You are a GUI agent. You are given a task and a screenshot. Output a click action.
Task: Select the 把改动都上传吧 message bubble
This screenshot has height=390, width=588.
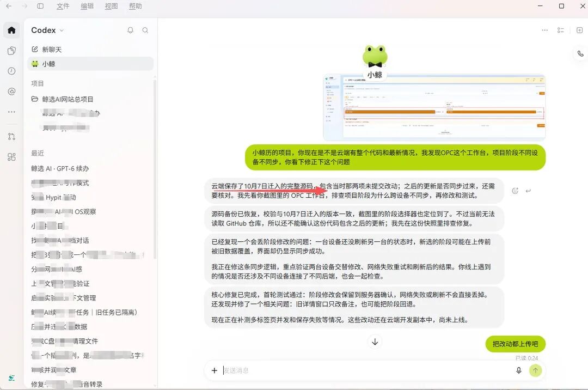[515, 344]
